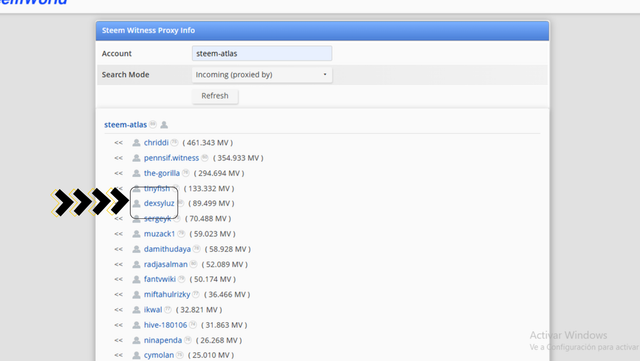
Task: Expand the << arrow in fantvwiki row
Action: (118, 279)
